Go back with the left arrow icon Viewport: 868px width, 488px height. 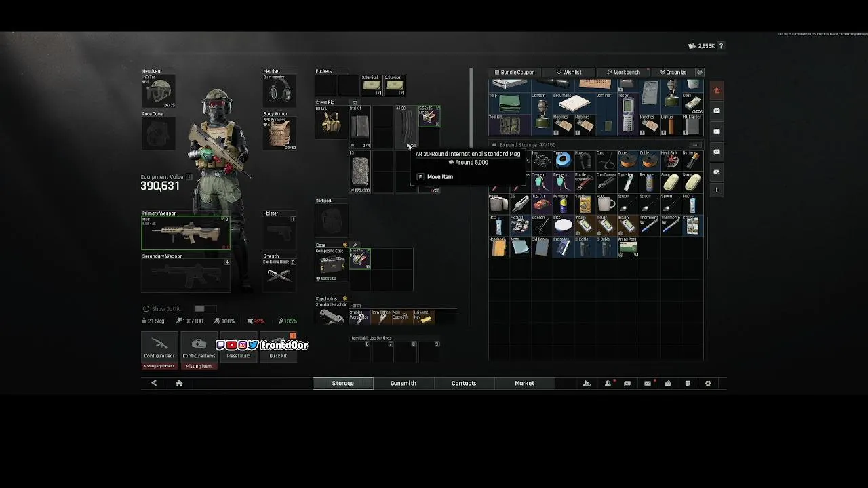[154, 383]
